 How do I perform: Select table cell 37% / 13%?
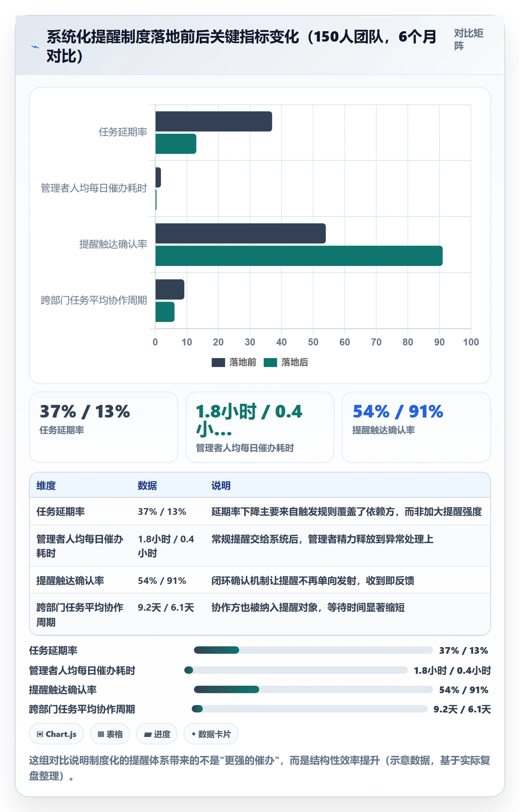(x=162, y=511)
